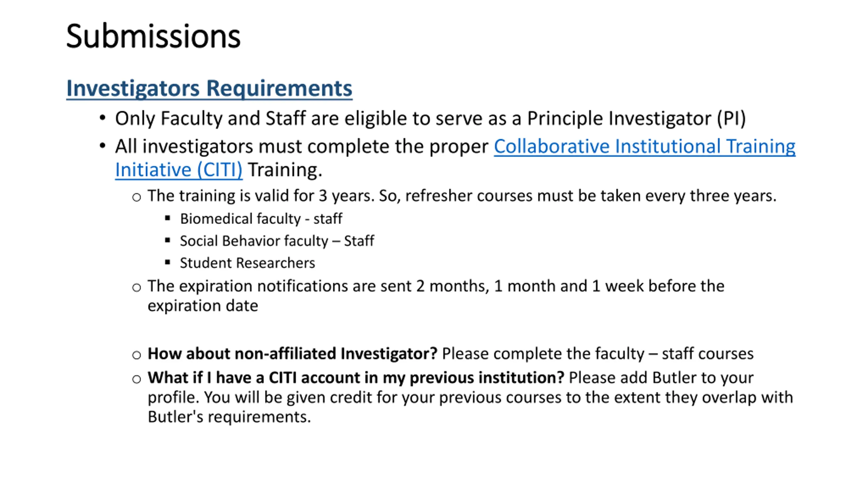The image size is (868, 488).
Task: Select the 'Only Faculty and Staff' bullet text
Action: (x=211, y=119)
